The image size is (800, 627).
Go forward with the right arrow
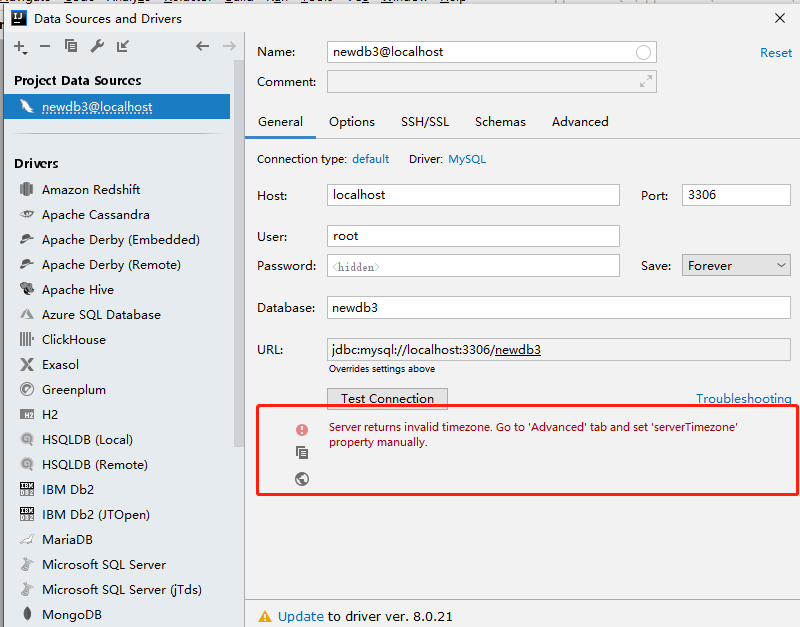click(x=229, y=46)
